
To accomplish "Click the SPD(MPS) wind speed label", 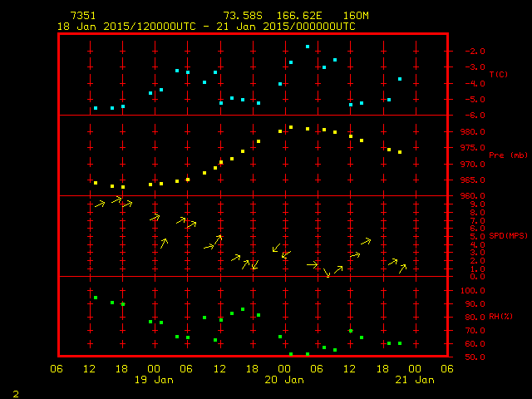I will (x=508, y=236).
